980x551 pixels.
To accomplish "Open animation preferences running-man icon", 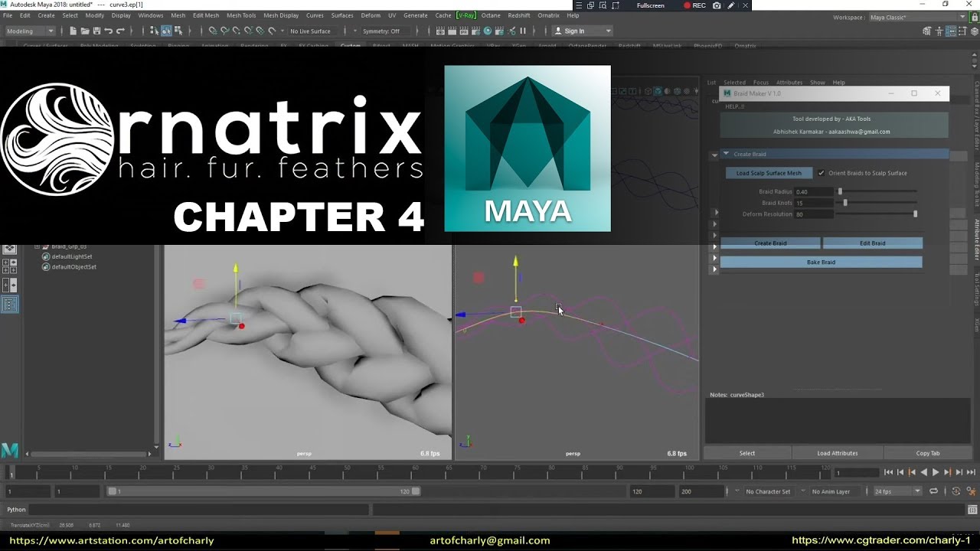I will [972, 491].
